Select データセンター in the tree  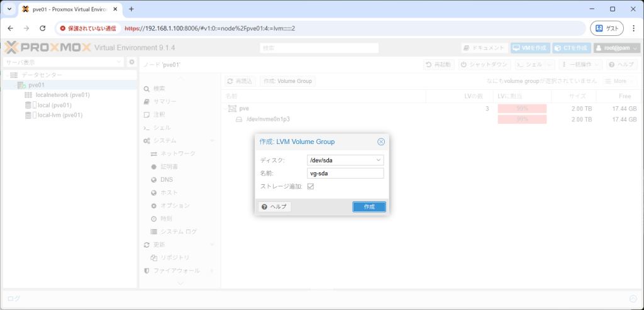point(42,75)
